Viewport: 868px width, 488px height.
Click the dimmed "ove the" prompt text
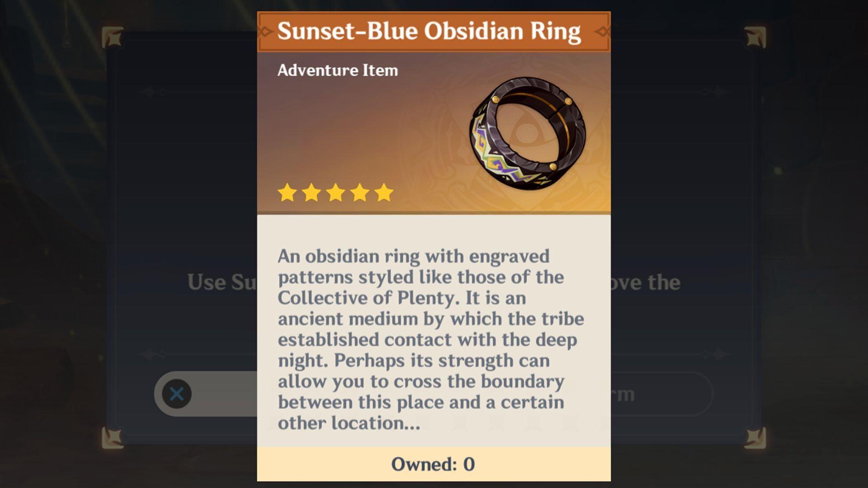click(646, 282)
